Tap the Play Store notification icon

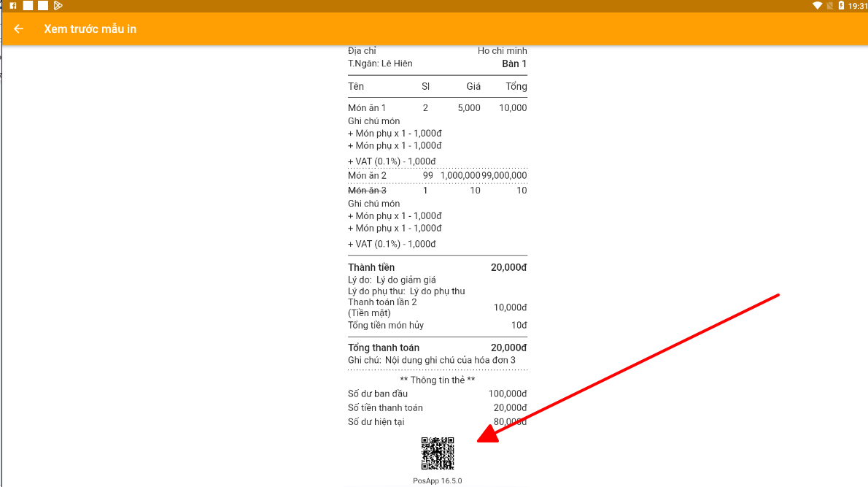58,6
